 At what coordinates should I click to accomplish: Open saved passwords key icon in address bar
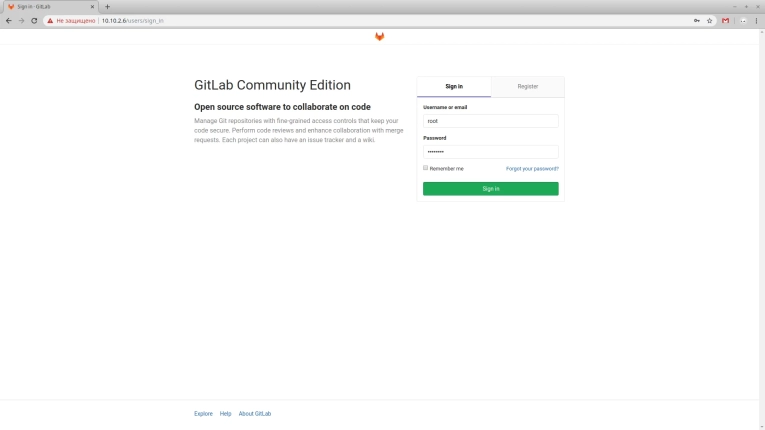(x=696, y=20)
